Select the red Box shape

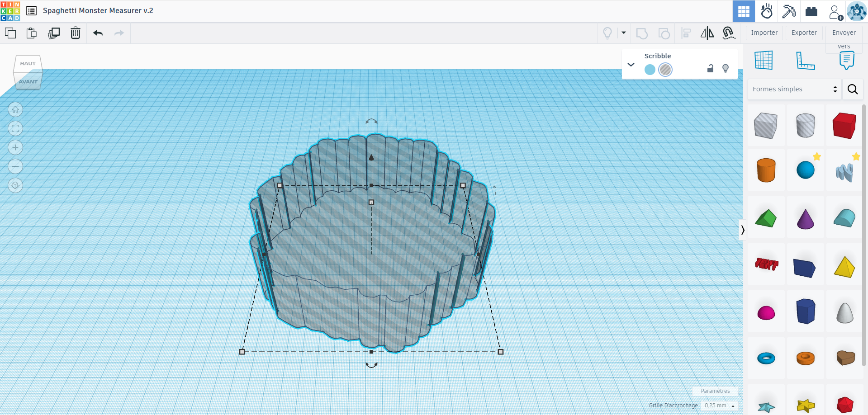(x=844, y=126)
